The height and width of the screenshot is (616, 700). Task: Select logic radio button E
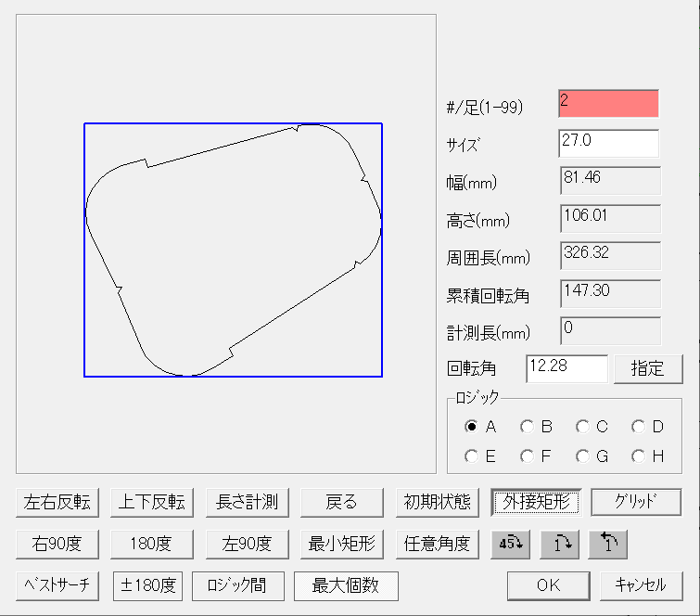coord(471,456)
